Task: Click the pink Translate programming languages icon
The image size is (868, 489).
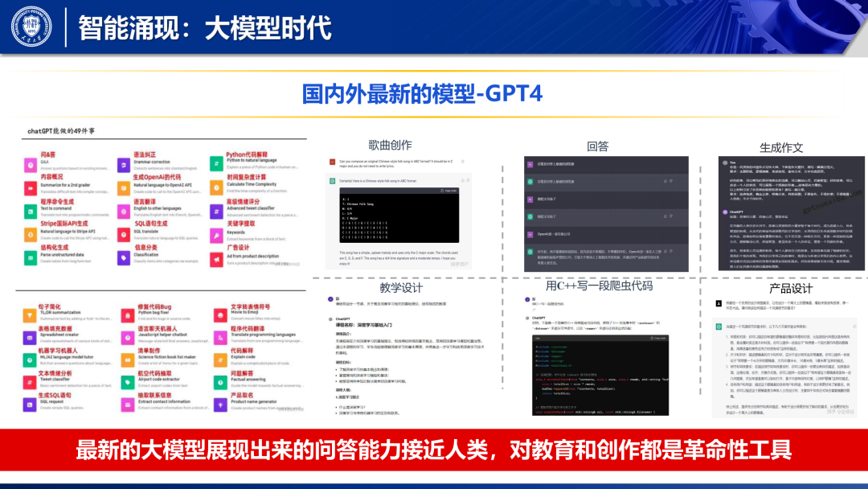Action: tap(220, 338)
